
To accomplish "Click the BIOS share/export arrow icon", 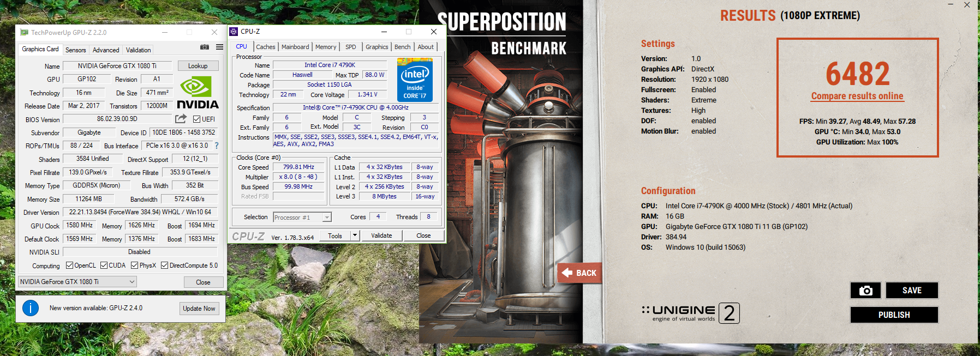I will point(181,118).
